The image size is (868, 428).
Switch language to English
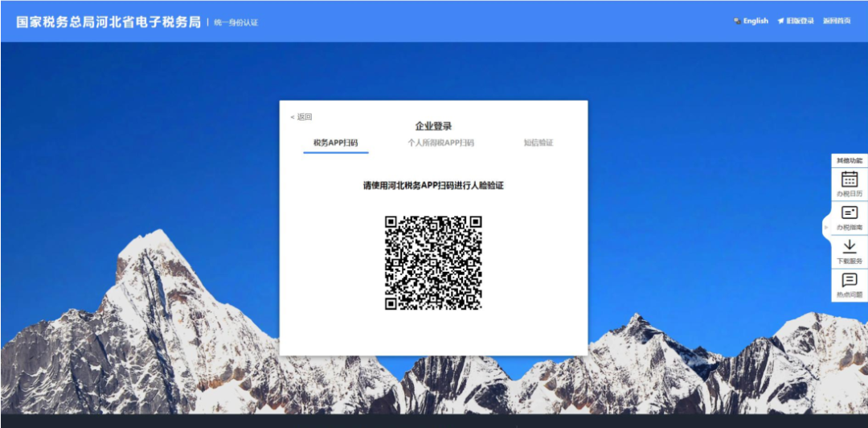click(x=751, y=21)
